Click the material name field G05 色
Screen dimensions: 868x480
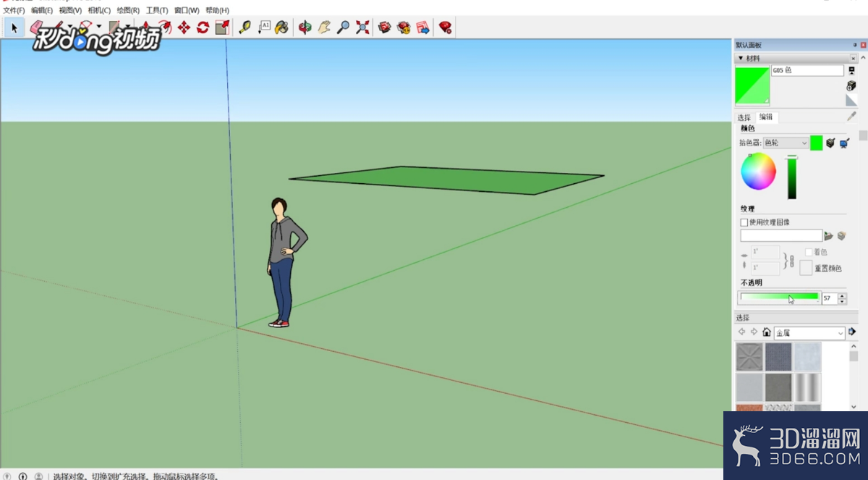click(x=807, y=71)
